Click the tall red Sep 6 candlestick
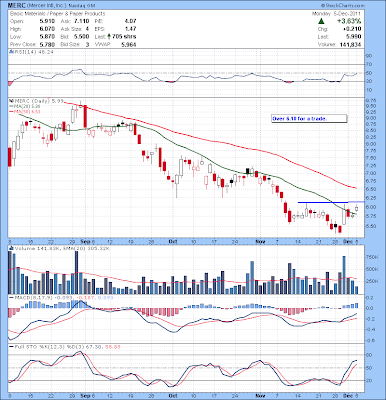The height and width of the screenshot is (400, 386). pos(85,117)
